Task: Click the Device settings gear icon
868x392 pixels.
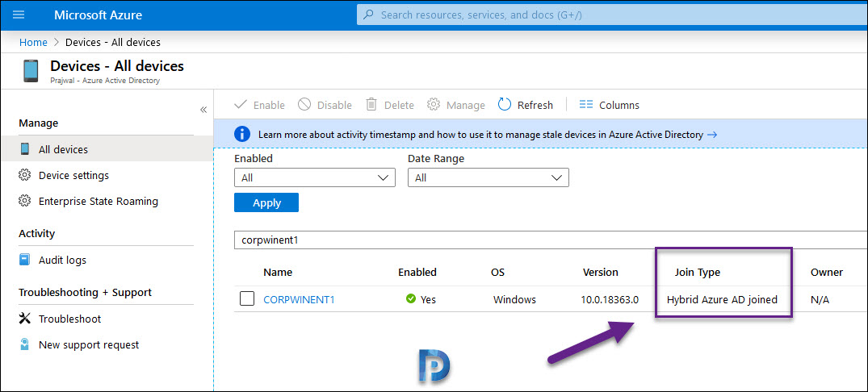Action: (24, 175)
